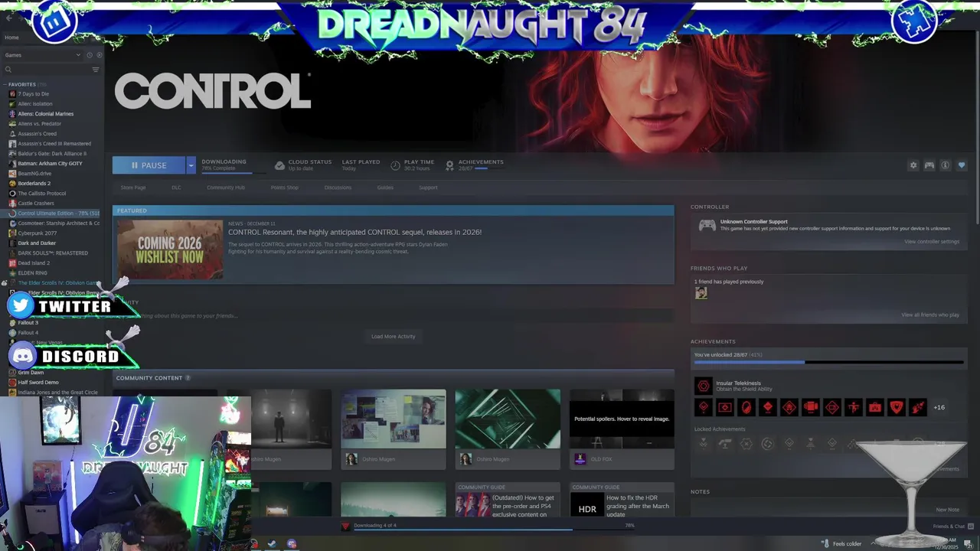
Task: Click the recent clock icon beside Games
Action: pos(89,55)
